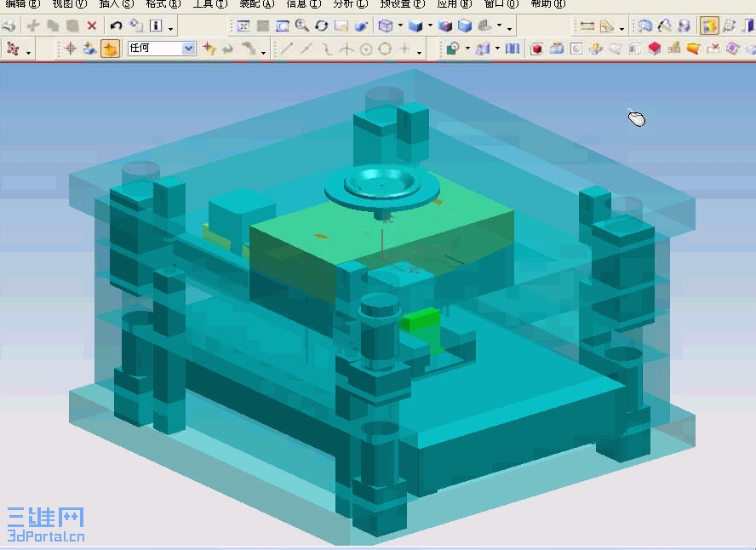
Task: Expand the arrow next to the info icon
Action: [170, 29]
